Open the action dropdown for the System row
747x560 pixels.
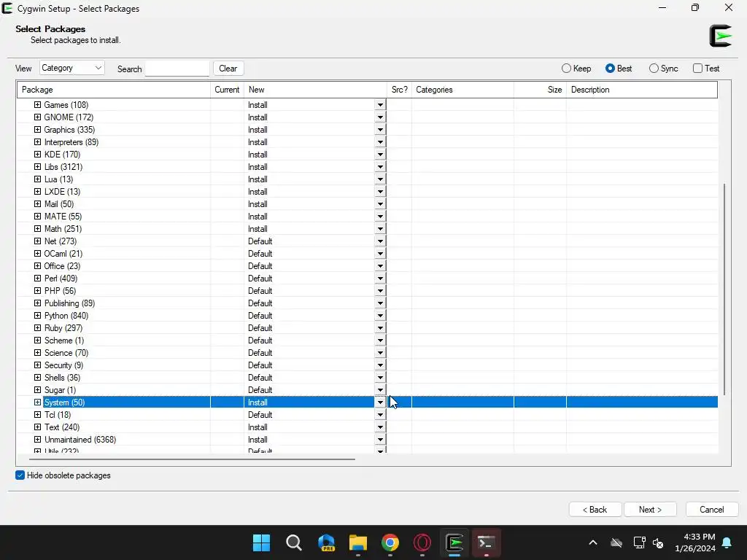(380, 402)
